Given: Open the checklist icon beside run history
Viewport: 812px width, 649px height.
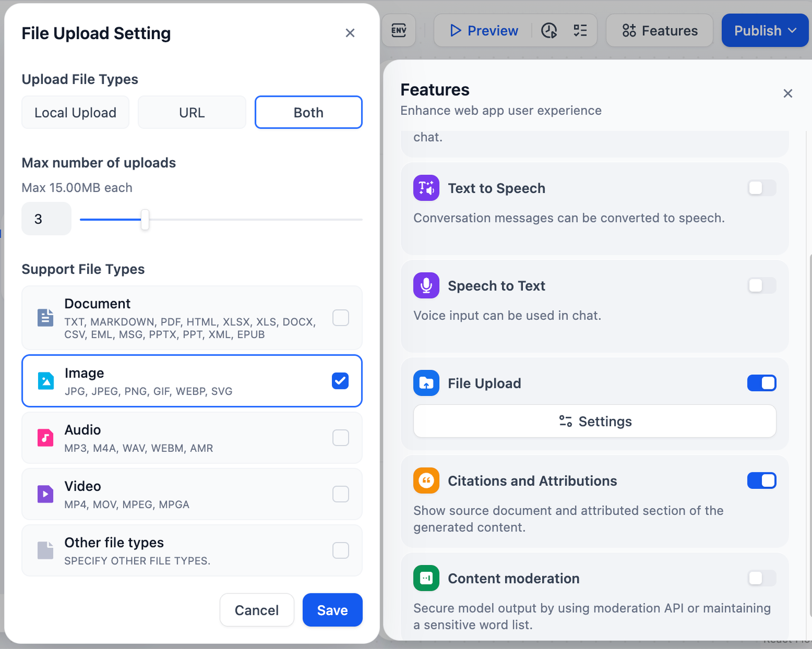Looking at the screenshot, I should click(580, 31).
